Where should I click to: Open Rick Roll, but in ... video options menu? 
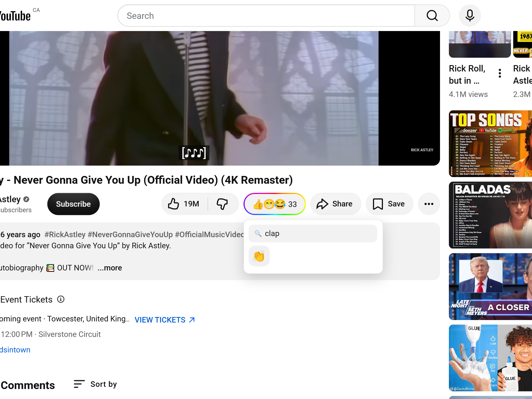pyautogui.click(x=500, y=73)
